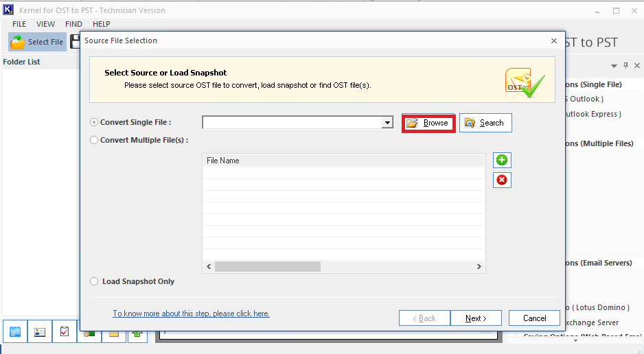Image resolution: width=644 pixels, height=354 pixels.
Task: Select the Convert Multiple File(s) radio button
Action: 94,140
